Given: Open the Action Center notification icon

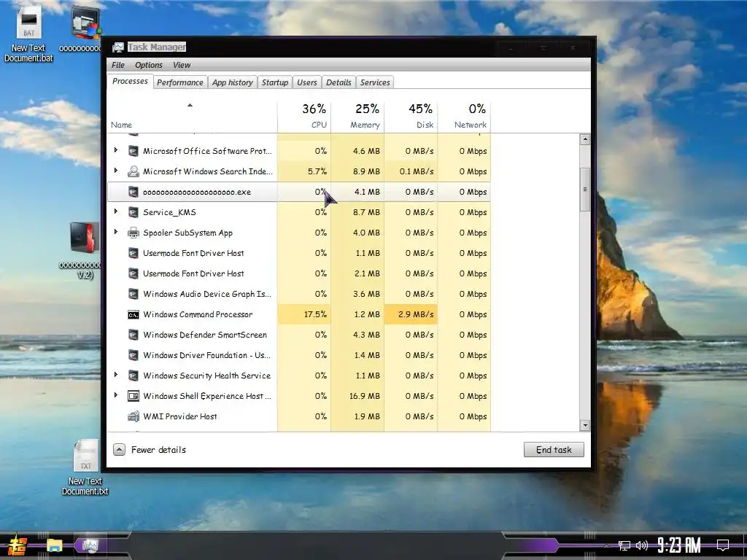Looking at the screenshot, I should tap(723, 545).
